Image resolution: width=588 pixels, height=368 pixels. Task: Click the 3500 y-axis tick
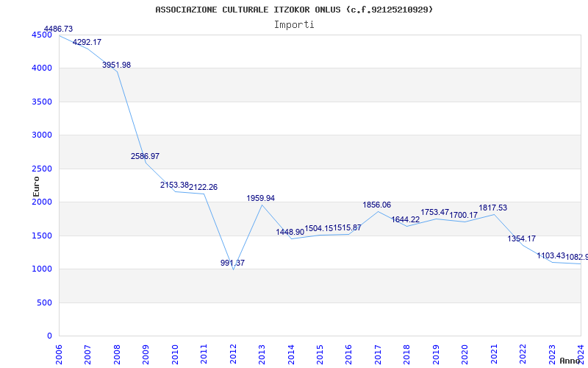(42, 102)
